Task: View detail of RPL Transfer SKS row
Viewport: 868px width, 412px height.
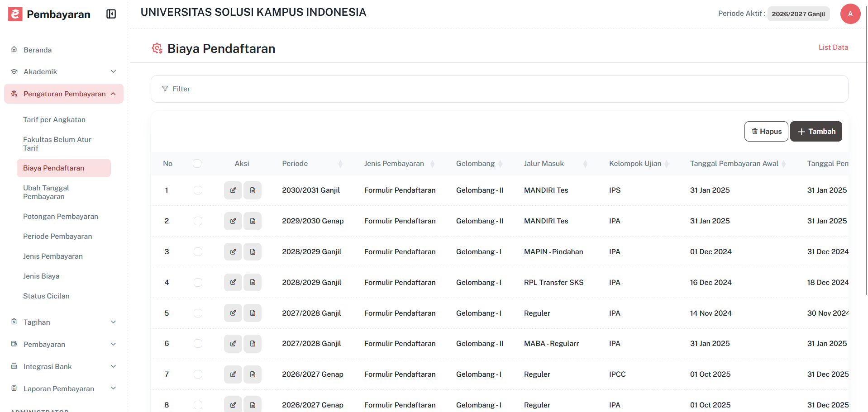Action: pos(253,282)
